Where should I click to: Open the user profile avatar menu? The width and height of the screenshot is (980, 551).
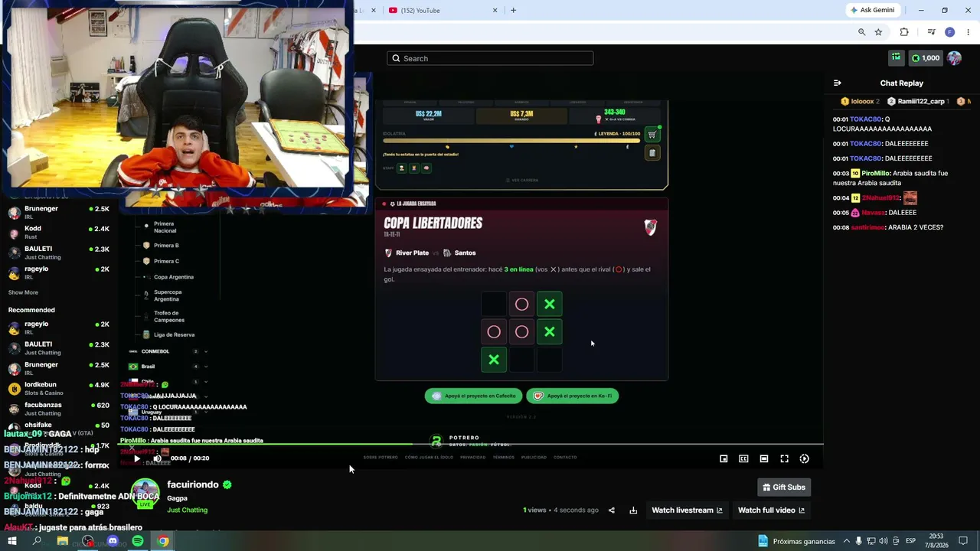coord(954,58)
